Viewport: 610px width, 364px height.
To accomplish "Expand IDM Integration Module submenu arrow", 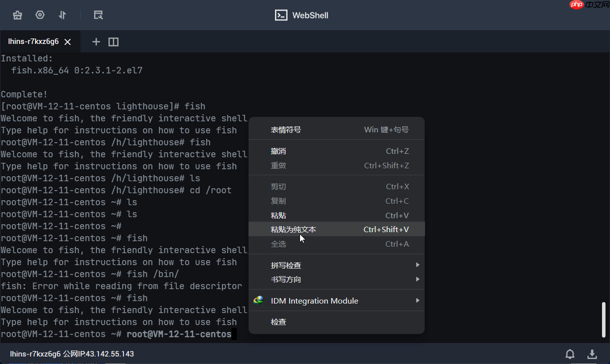I will coord(417,301).
